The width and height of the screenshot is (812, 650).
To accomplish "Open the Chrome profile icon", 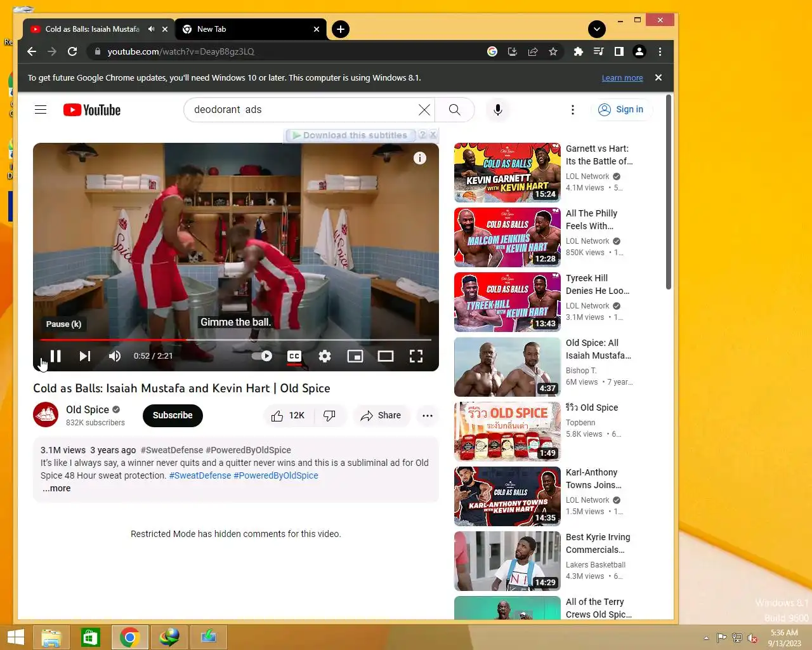I will pos(639,51).
